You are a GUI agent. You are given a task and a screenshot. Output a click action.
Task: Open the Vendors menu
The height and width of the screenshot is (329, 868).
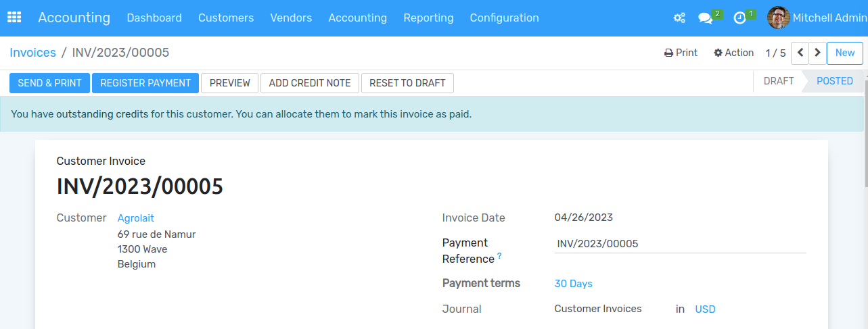click(x=291, y=18)
